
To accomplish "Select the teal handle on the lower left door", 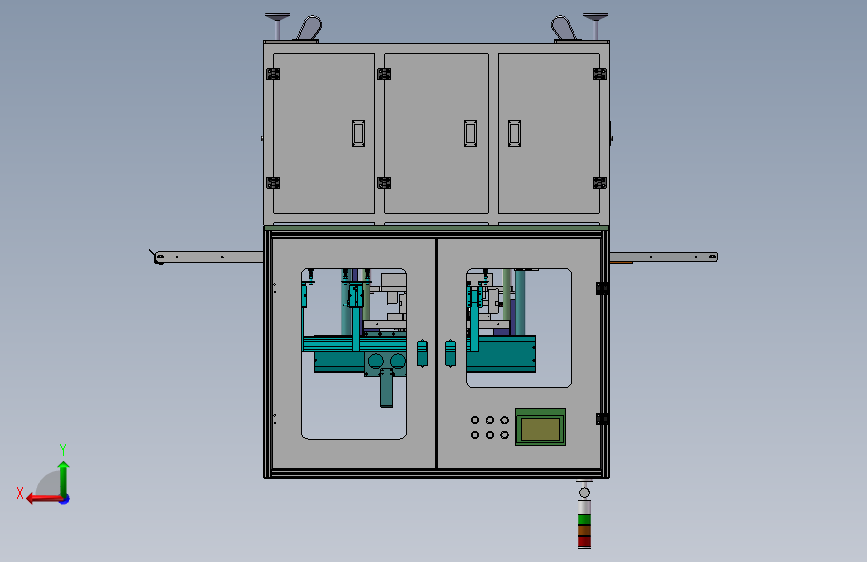I will click(x=422, y=353).
